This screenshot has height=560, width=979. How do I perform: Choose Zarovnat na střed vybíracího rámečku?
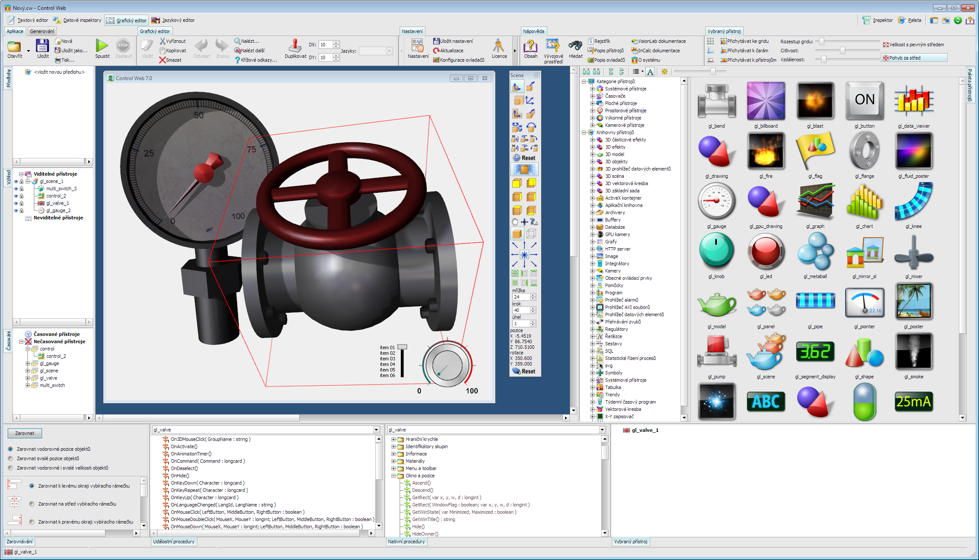click(x=32, y=504)
